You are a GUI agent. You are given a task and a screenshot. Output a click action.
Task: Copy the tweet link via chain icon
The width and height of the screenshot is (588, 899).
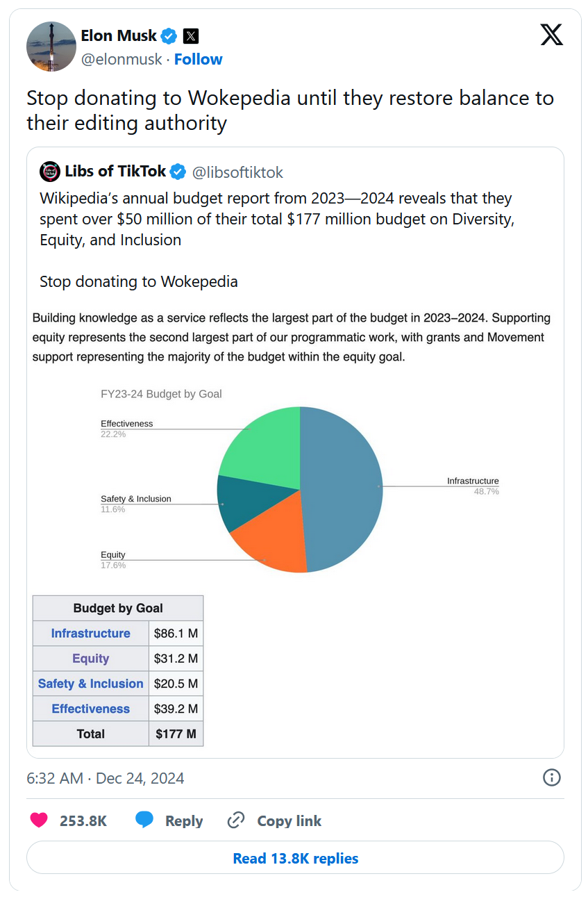tap(236, 820)
